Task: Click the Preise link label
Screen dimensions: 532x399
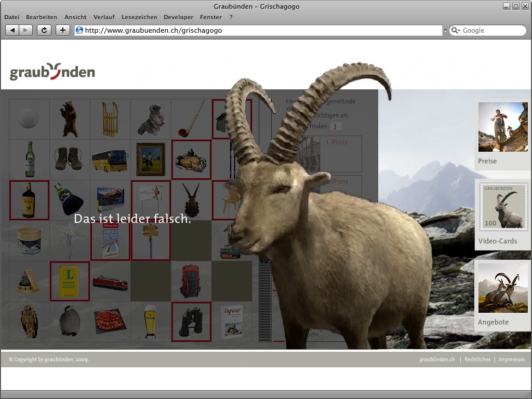Action: tap(487, 161)
